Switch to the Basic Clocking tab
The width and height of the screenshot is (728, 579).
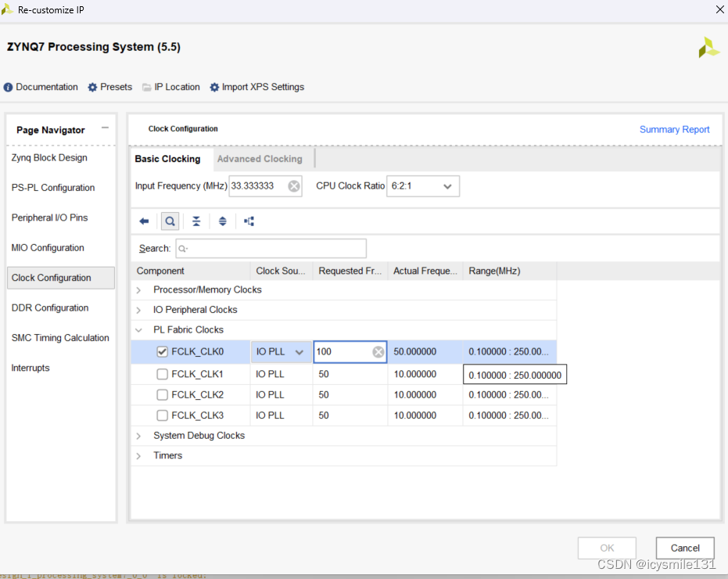point(167,159)
